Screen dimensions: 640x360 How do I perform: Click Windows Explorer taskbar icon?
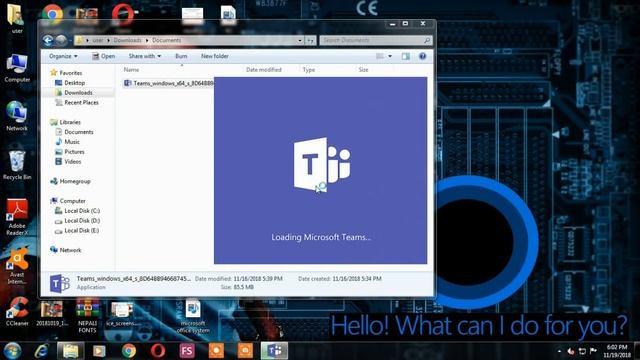click(70, 351)
